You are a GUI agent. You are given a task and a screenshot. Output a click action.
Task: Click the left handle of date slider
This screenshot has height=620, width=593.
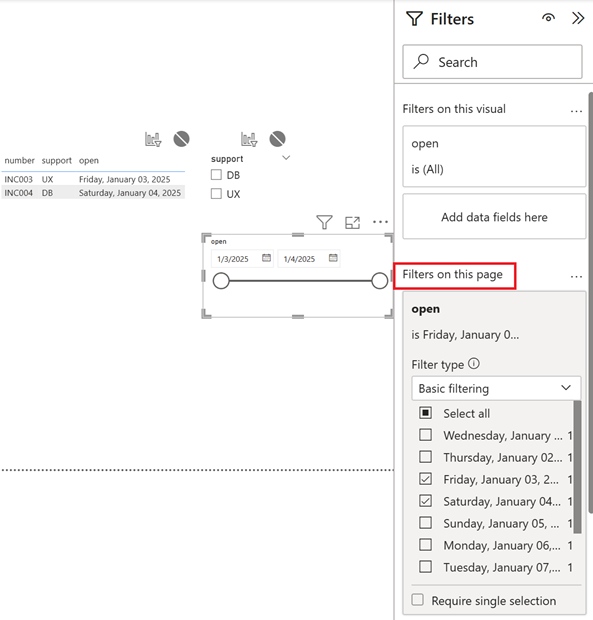coord(221,281)
